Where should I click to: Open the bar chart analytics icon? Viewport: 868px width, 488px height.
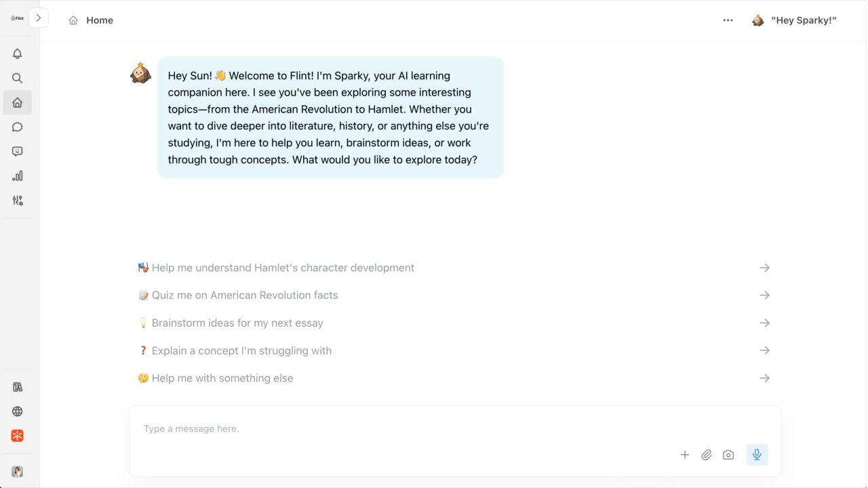18,176
